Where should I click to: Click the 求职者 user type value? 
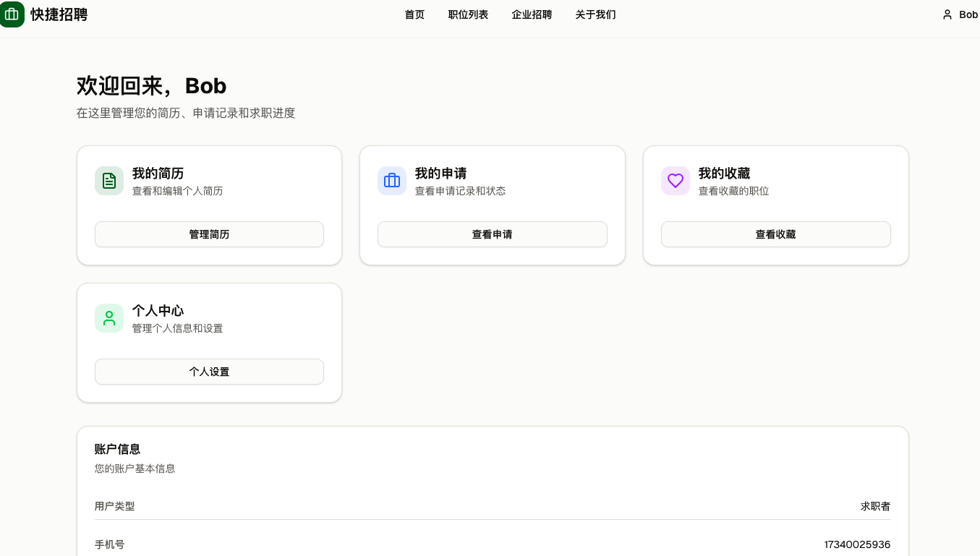[875, 506]
